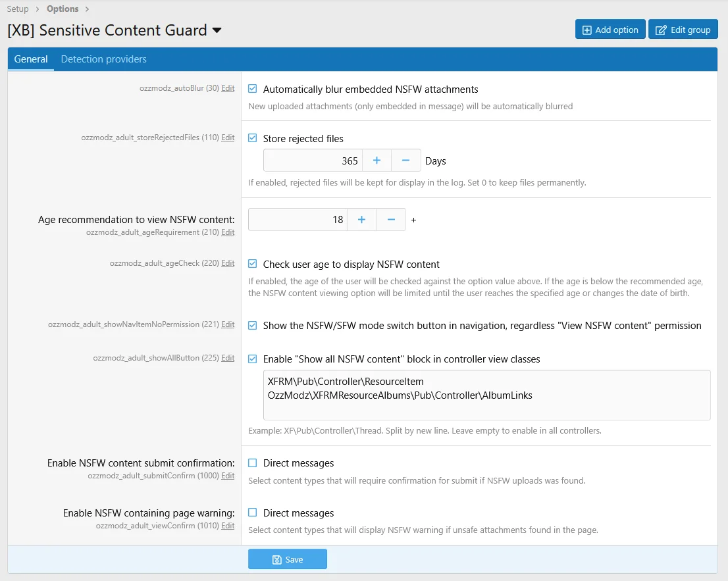Toggle Check user age to display NSFW content
728x581 pixels.
253,264
